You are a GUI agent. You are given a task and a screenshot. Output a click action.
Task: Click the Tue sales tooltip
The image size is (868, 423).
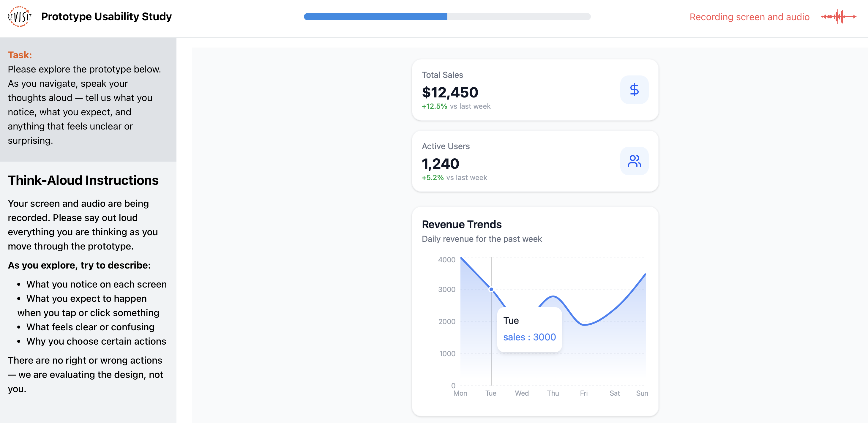coord(529,329)
